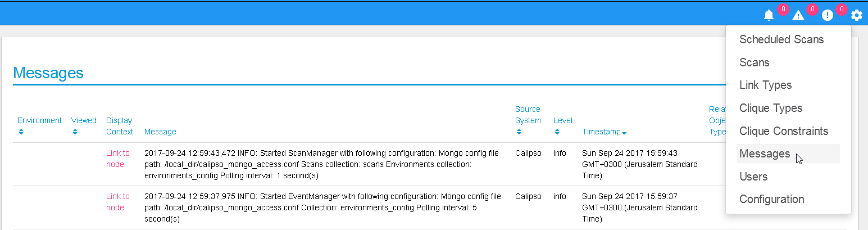868x230 pixels.
Task: Follow Link to node for ScanManager message
Action: click(x=117, y=159)
